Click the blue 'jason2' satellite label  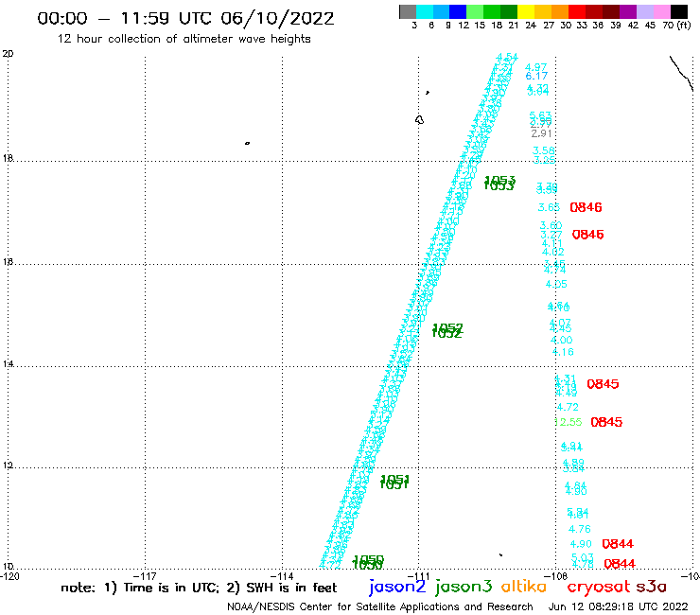397,587
